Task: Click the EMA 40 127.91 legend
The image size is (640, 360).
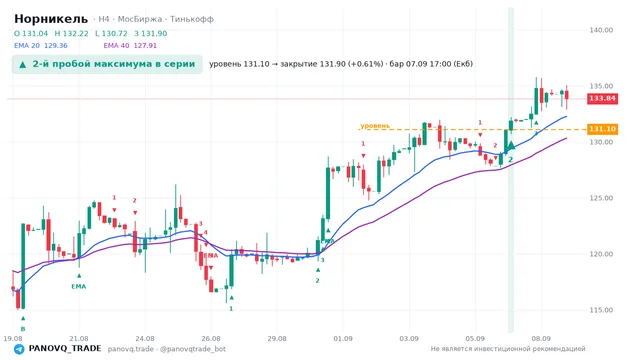Action: 130,46
